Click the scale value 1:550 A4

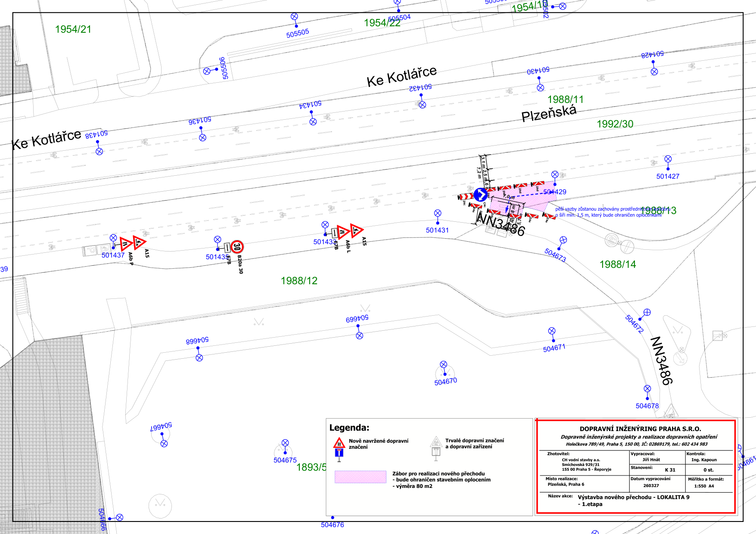[x=703, y=486]
